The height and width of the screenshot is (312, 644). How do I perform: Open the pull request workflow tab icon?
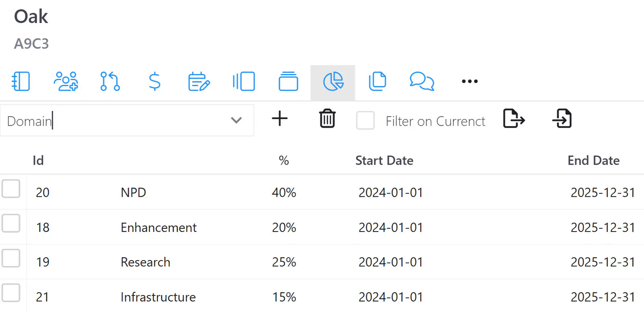[x=110, y=81]
